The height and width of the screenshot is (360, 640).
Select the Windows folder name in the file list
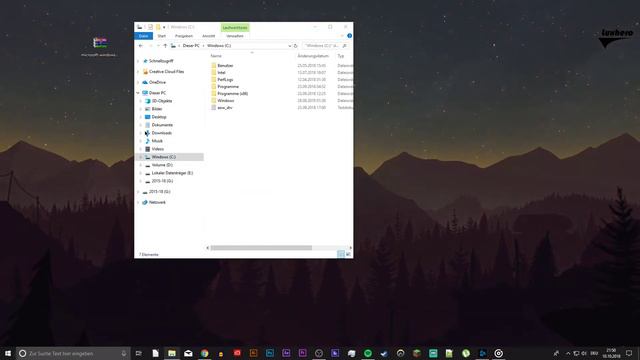(x=226, y=100)
